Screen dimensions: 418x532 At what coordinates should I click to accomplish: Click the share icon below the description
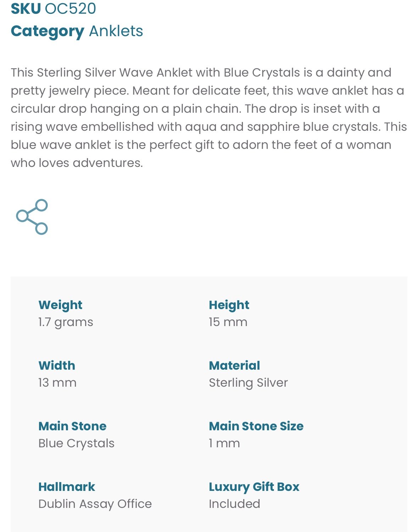point(32,217)
